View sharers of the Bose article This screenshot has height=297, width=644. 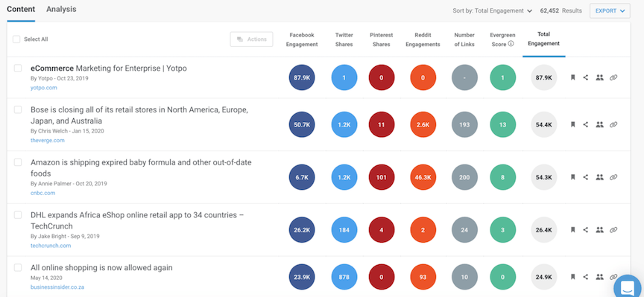(x=599, y=124)
